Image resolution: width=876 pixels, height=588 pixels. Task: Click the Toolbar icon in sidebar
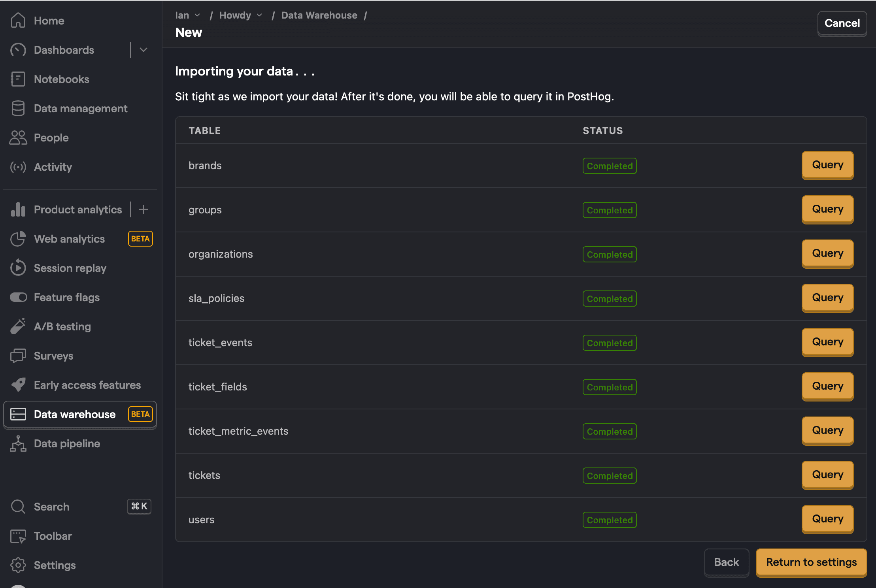18,536
